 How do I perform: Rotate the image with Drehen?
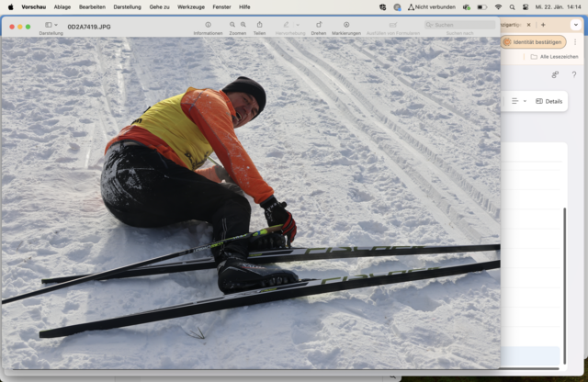(319, 25)
